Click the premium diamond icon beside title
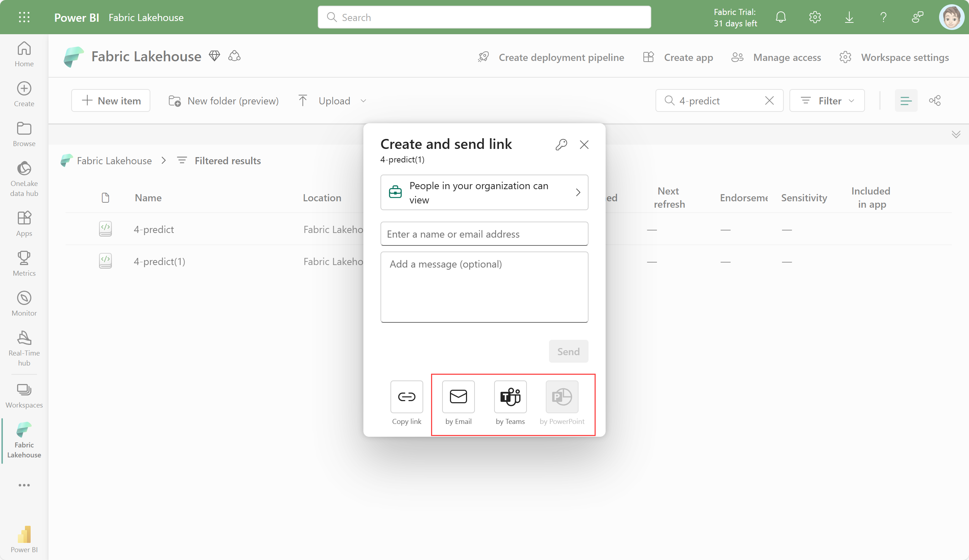Viewport: 969px width, 560px height. tap(214, 56)
